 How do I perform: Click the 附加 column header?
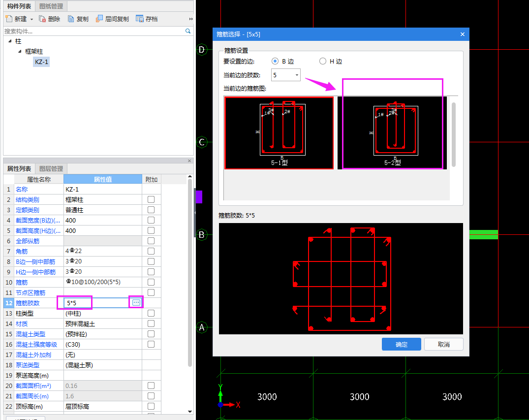152,179
